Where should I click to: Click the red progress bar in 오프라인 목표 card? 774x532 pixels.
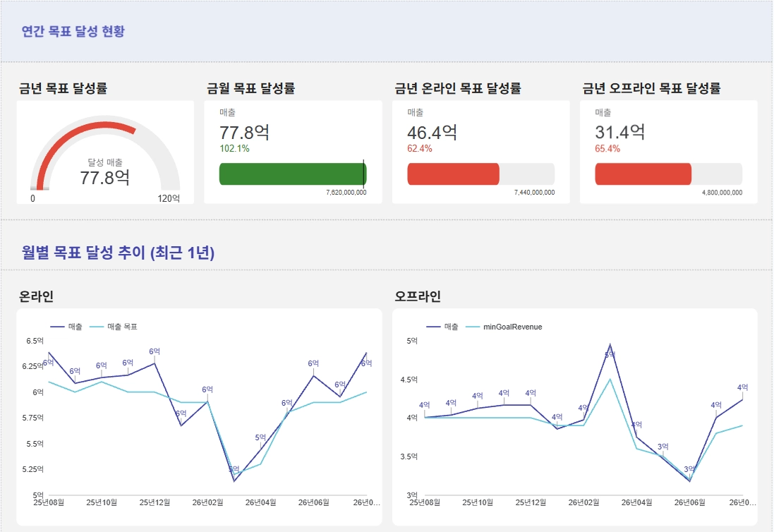643,174
